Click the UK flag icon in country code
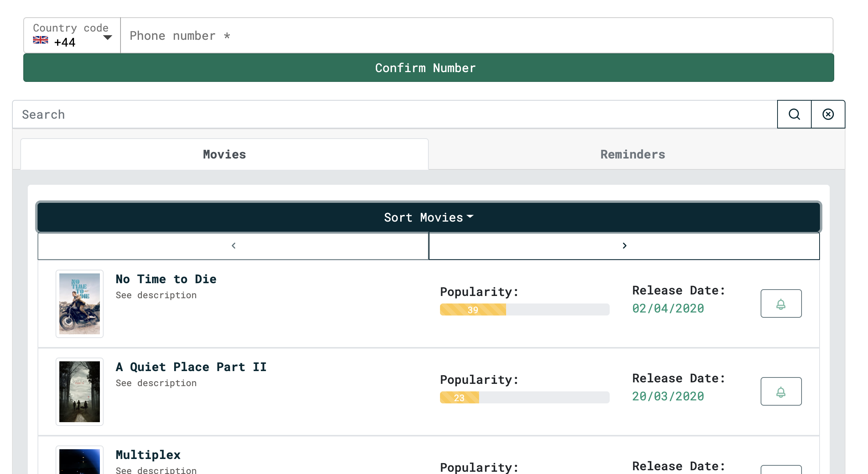 pos(41,40)
